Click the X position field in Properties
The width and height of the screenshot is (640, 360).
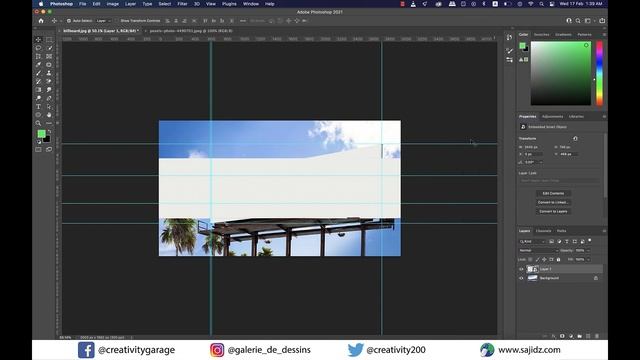533,154
